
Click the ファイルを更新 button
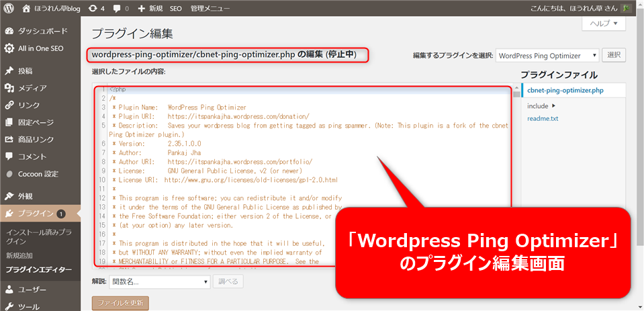tap(120, 303)
